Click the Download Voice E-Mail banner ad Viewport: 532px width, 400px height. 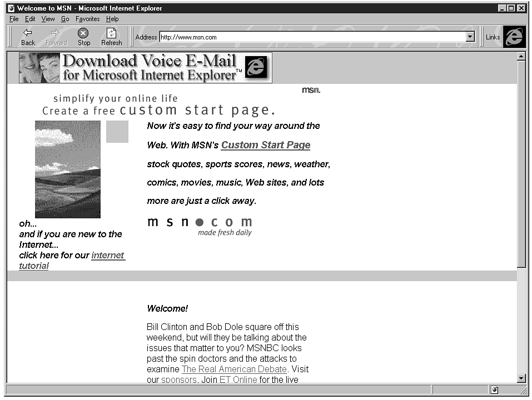(x=146, y=68)
